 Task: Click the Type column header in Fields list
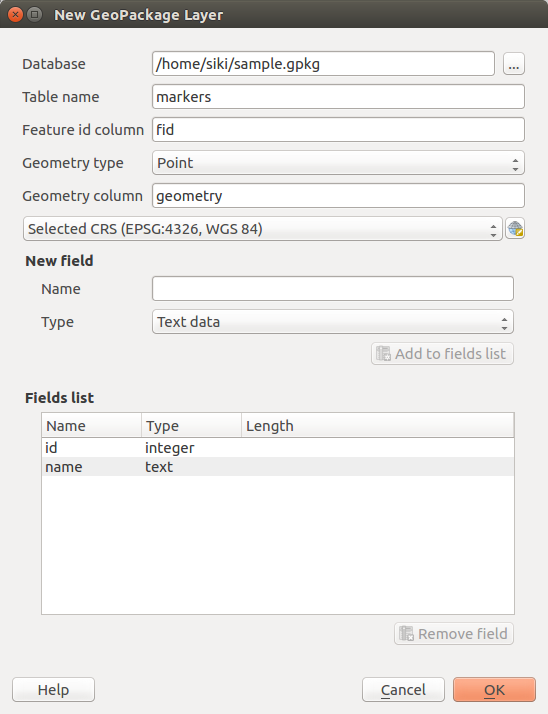(191, 426)
